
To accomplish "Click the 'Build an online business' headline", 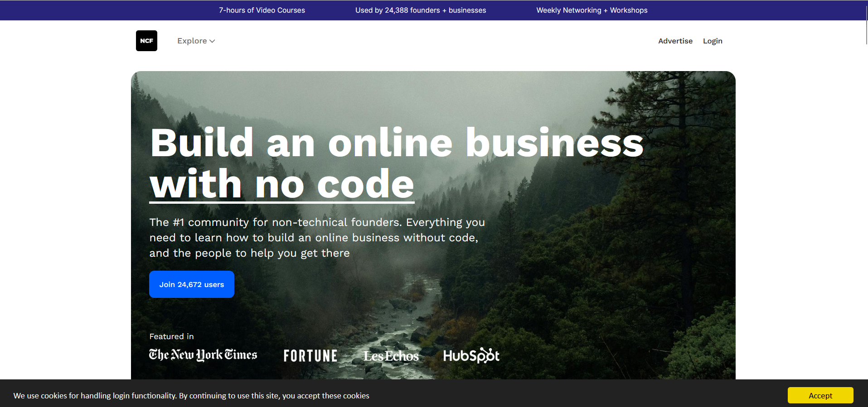I will tap(397, 143).
